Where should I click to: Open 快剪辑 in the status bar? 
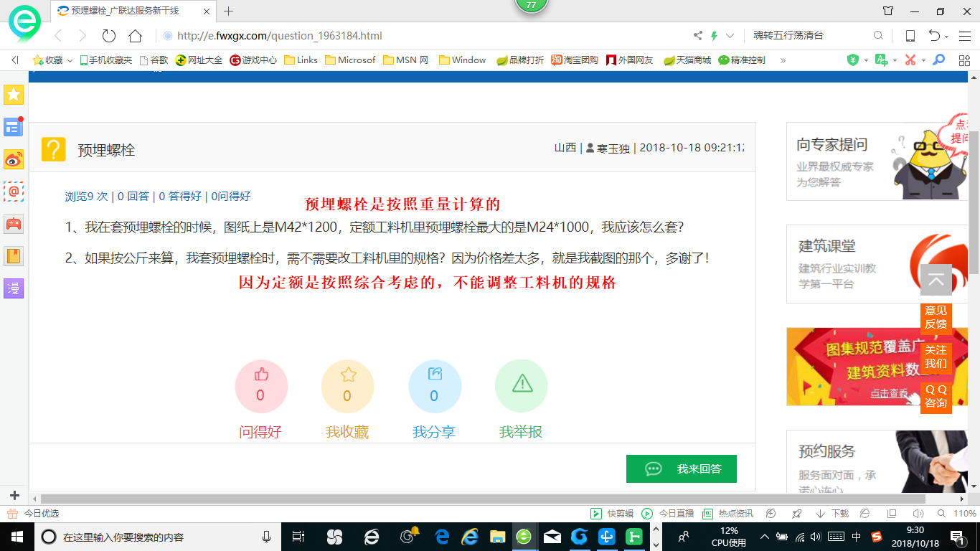pos(612,514)
